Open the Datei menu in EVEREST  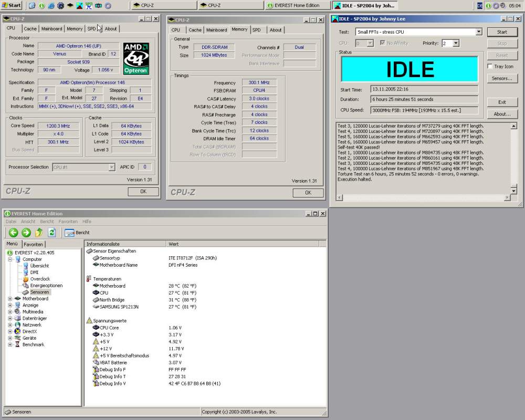pyautogui.click(x=10, y=222)
